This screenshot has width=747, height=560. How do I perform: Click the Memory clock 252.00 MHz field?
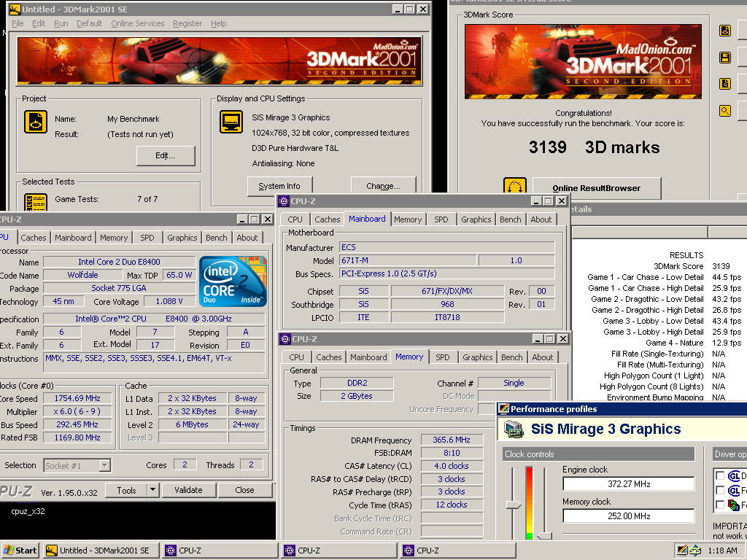pos(629,516)
